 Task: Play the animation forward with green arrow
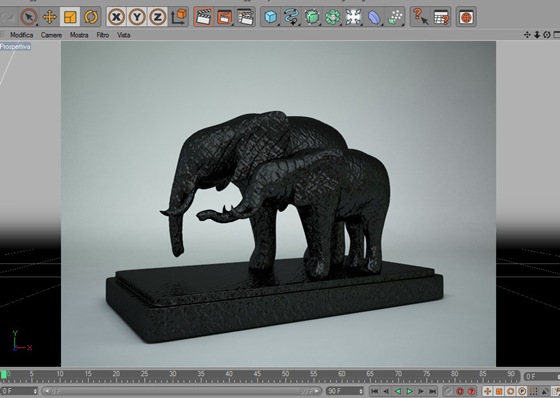click(x=410, y=391)
